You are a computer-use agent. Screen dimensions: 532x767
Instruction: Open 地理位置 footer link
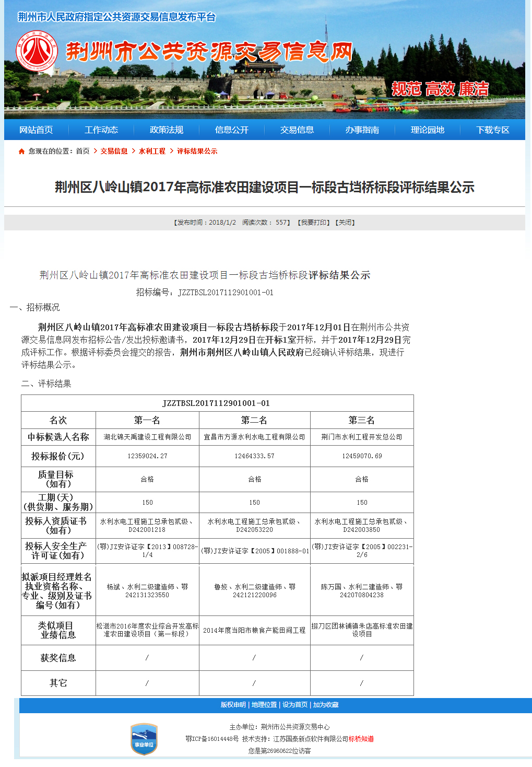pyautogui.click(x=264, y=705)
